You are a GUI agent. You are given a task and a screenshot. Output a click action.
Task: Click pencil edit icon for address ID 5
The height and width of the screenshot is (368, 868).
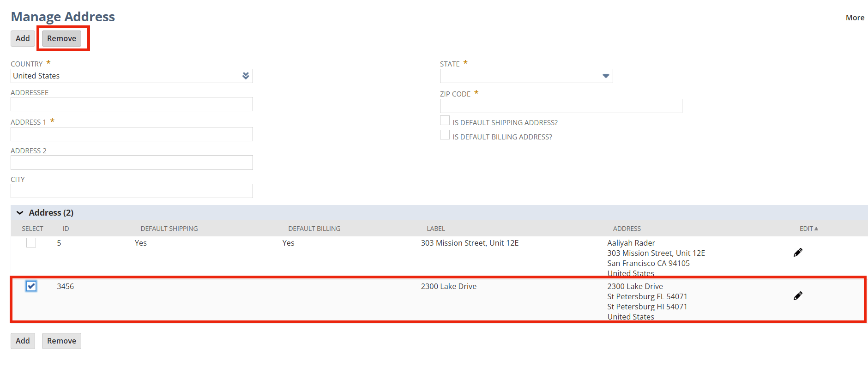[x=798, y=253]
